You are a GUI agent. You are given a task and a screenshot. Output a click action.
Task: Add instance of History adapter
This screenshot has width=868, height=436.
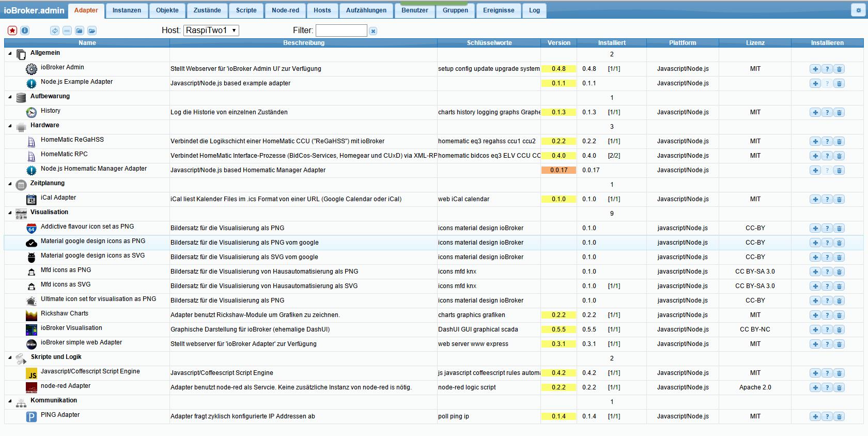coord(815,112)
